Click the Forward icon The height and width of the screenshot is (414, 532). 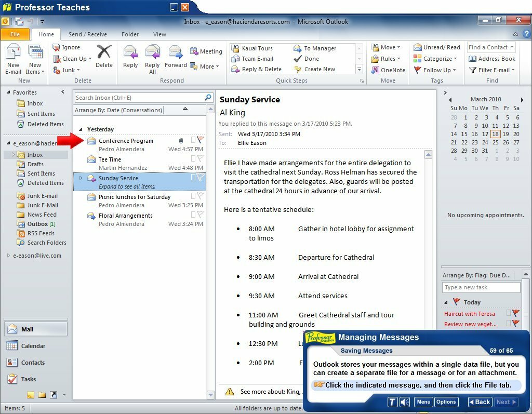point(176,52)
